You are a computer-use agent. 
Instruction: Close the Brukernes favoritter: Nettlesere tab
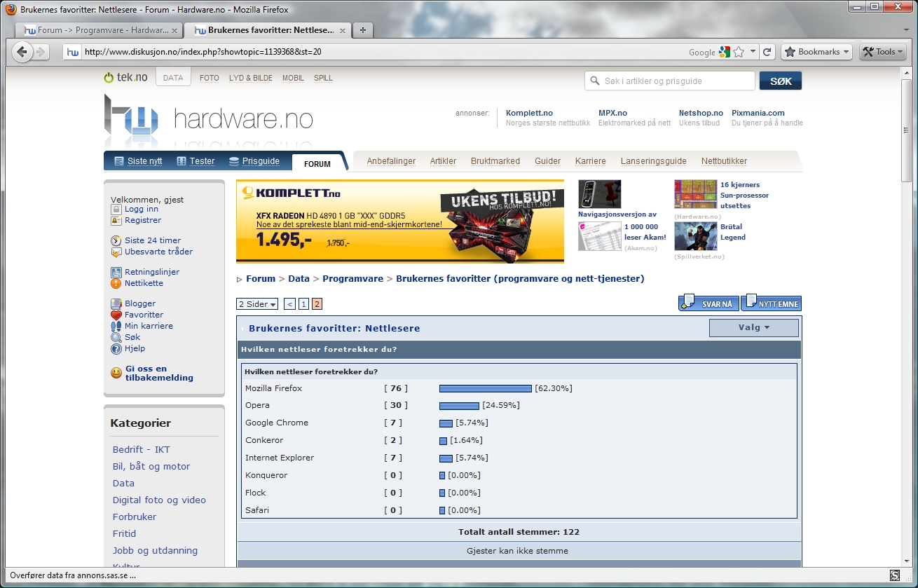343,30
